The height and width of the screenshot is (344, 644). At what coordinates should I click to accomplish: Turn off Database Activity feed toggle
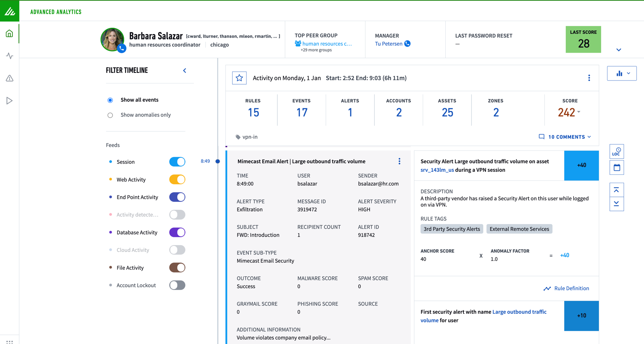click(x=177, y=232)
